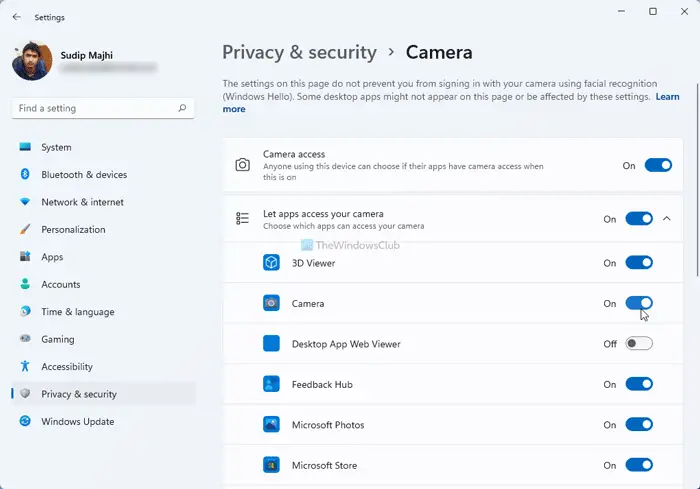
Task: Click the Camera app icon
Action: coord(271,303)
